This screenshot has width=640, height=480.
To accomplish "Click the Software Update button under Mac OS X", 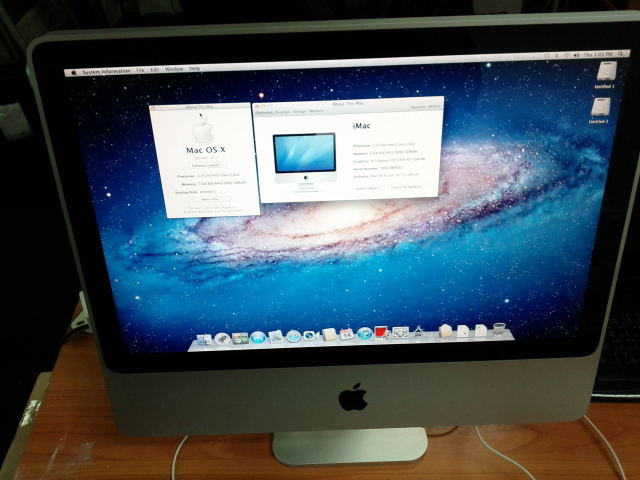I will tap(206, 165).
